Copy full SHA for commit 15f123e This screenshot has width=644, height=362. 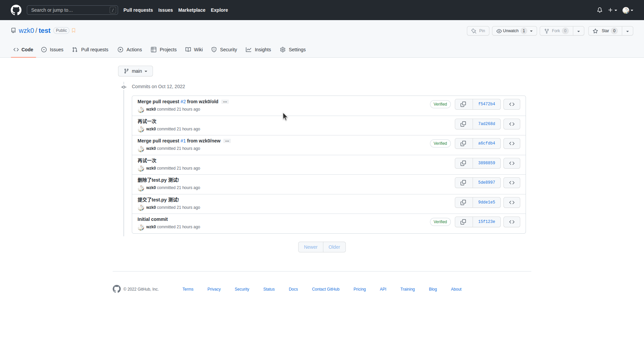tap(463, 222)
